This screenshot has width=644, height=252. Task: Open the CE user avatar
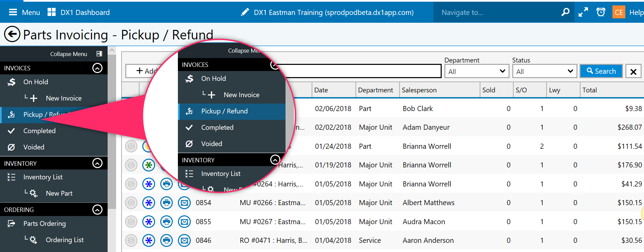point(619,12)
